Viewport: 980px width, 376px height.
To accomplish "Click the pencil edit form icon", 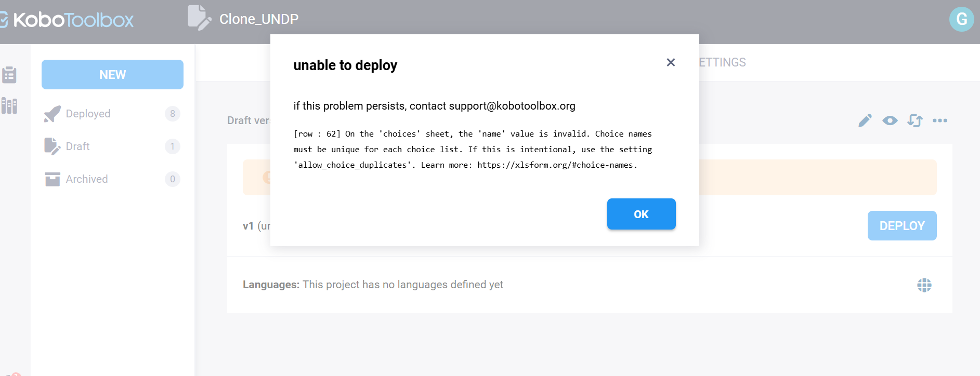I will click(865, 120).
